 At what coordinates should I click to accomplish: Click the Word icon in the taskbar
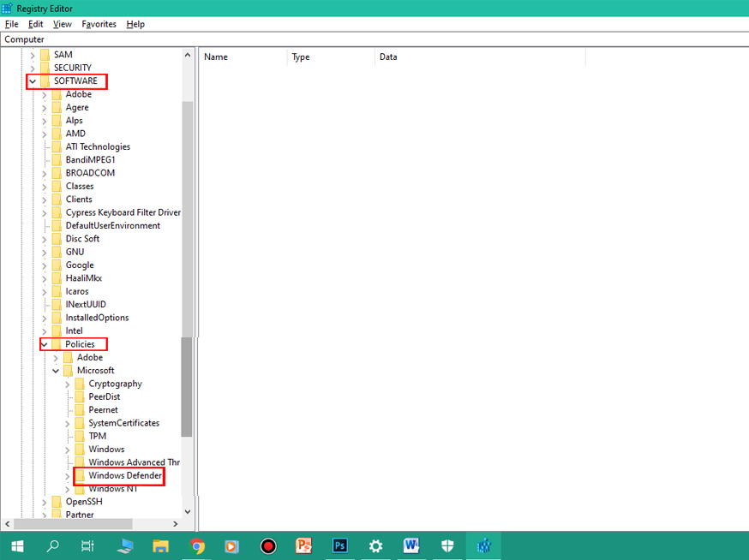[411, 545]
